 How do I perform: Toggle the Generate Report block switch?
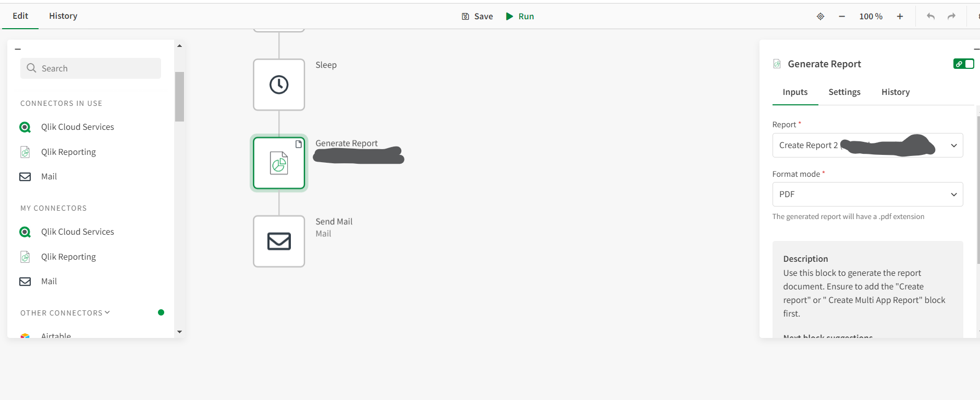(963, 64)
